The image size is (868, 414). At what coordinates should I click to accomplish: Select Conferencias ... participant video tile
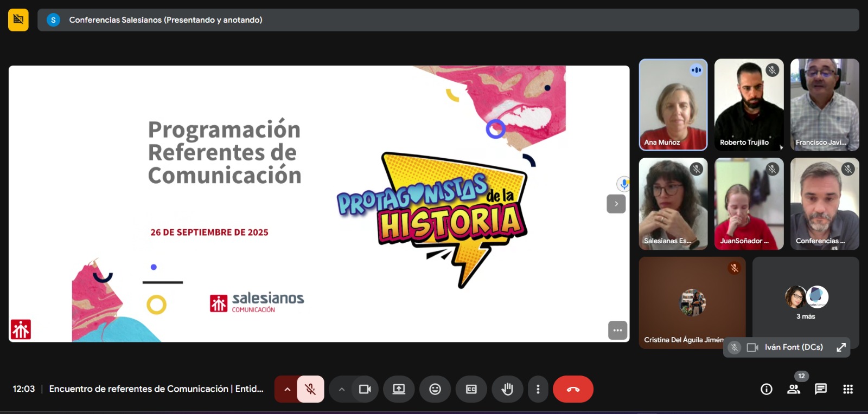825,204
